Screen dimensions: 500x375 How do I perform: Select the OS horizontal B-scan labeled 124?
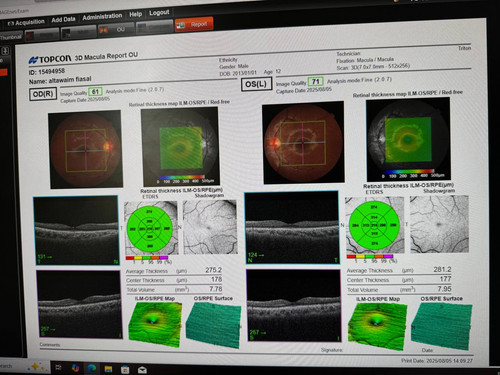click(x=292, y=227)
